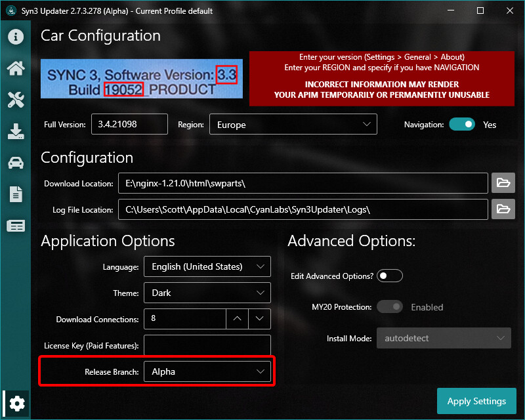Screen dimensions: 525x420
Task: Click Apply Settings button
Action: click(x=476, y=401)
